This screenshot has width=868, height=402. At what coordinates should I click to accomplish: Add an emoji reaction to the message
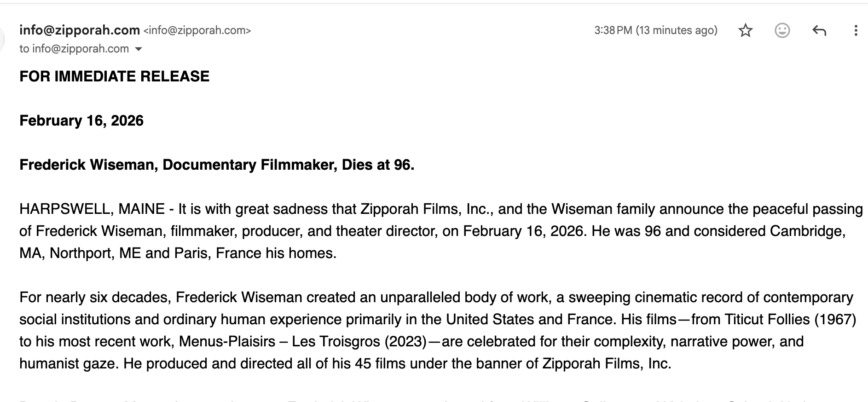(x=782, y=31)
